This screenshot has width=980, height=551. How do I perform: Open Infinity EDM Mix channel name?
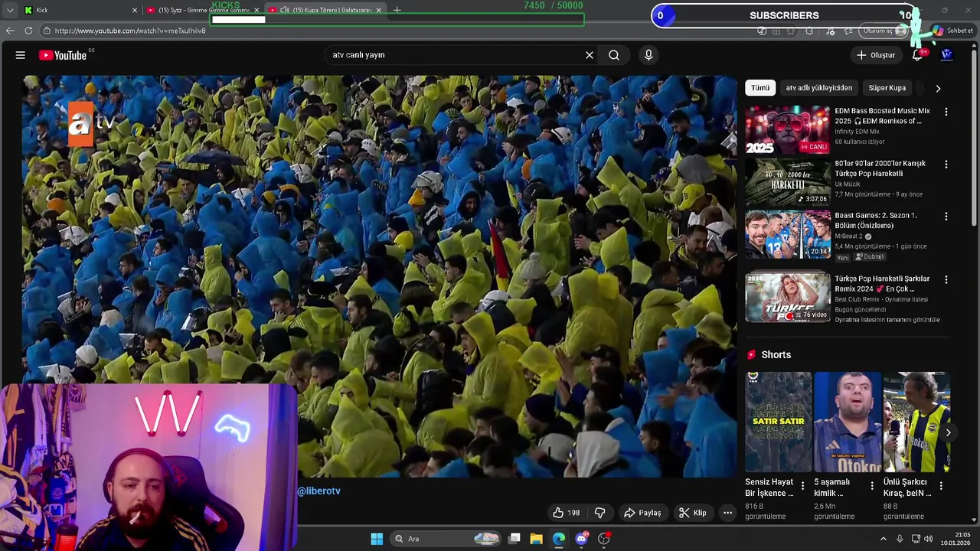click(857, 132)
